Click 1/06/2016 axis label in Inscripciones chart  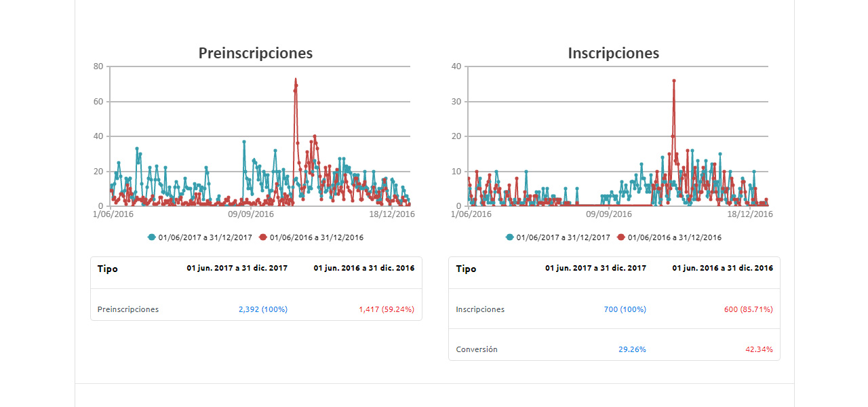[x=471, y=214]
